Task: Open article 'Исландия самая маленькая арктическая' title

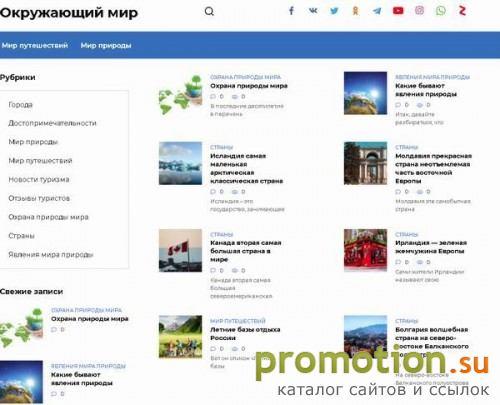Action: [246, 168]
